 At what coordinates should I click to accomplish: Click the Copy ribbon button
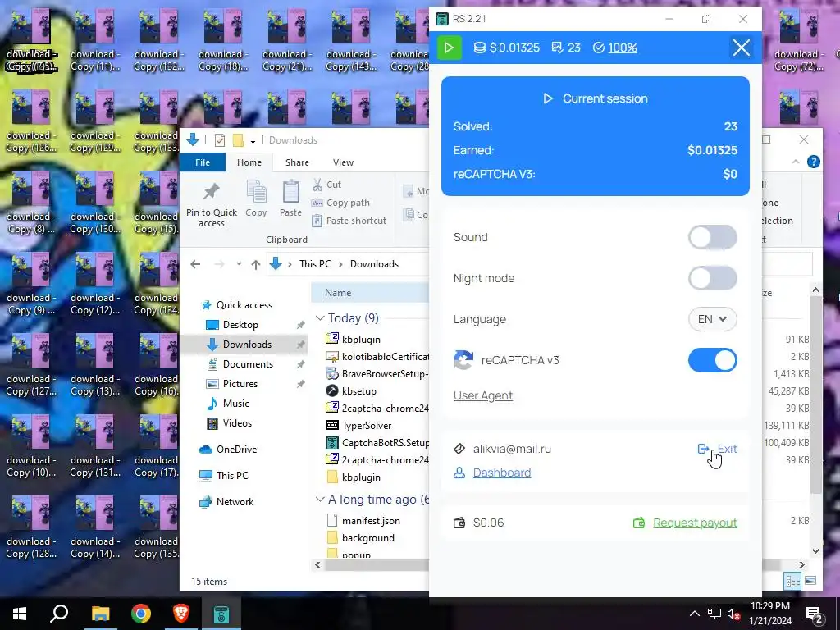tap(256, 199)
